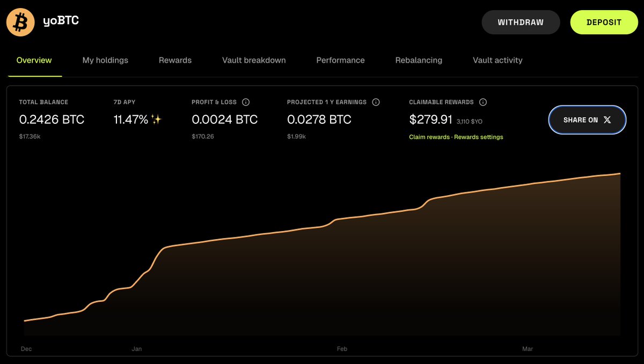Open the Claimable Rewards info icon
Screen dimensions: 644x364
[x=482, y=102]
